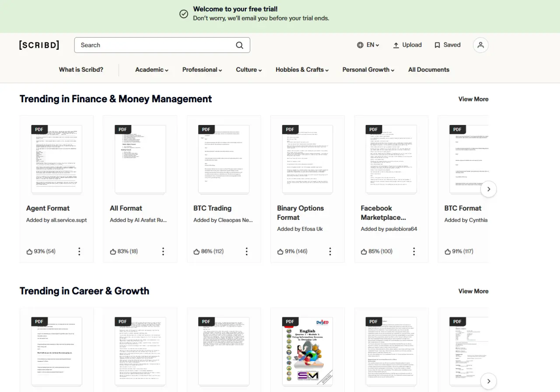560x392 pixels.
Task: Click the welcome banner checkmark icon
Action: point(184,14)
